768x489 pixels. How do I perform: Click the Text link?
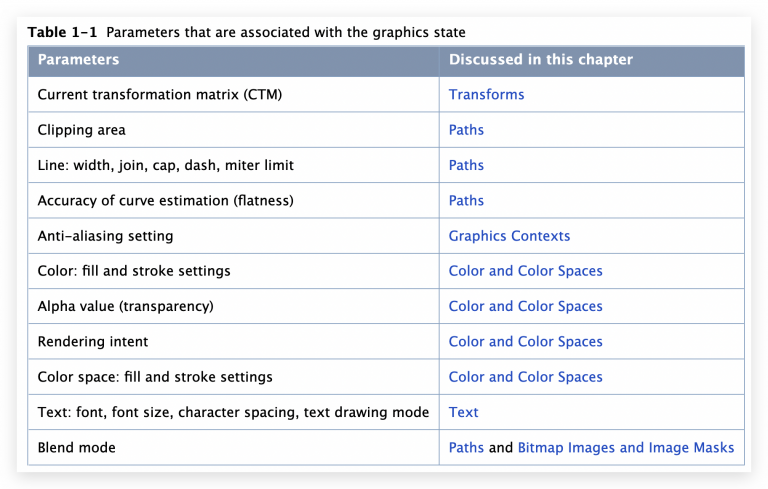[463, 412]
